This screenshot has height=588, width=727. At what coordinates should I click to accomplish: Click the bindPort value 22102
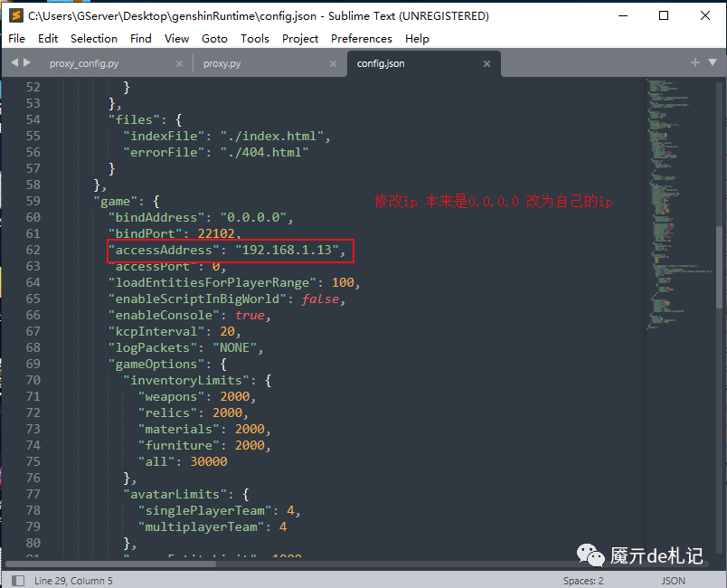tap(216, 233)
